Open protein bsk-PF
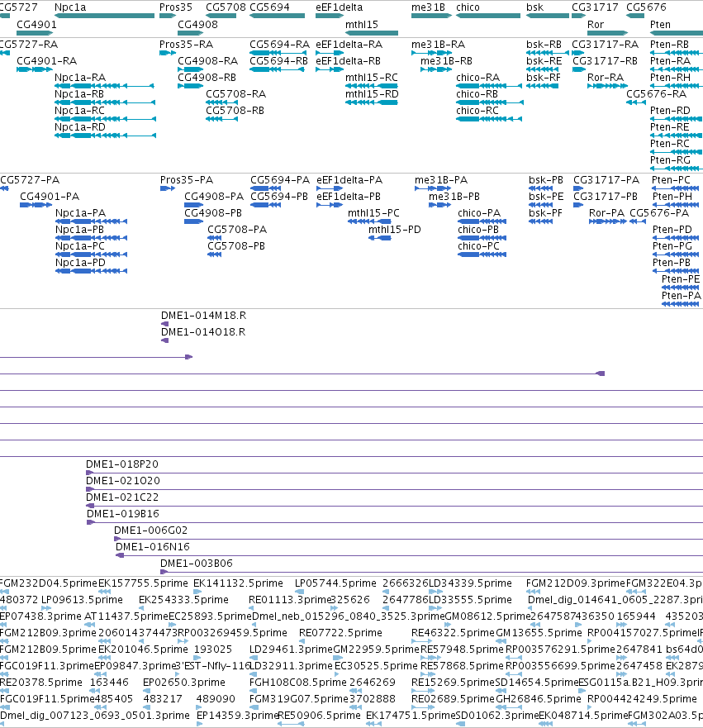Viewport: 703px width, 728px height. pos(545,213)
